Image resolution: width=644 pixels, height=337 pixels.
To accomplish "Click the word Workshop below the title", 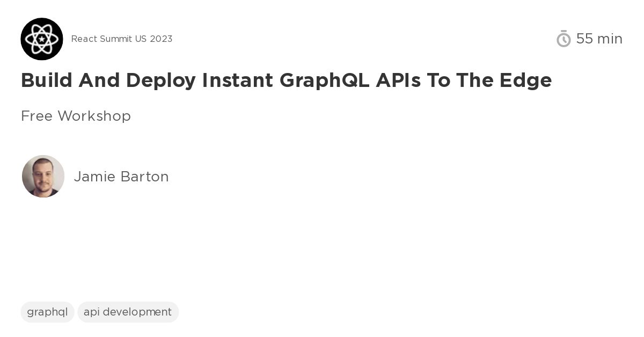I will [x=94, y=116].
